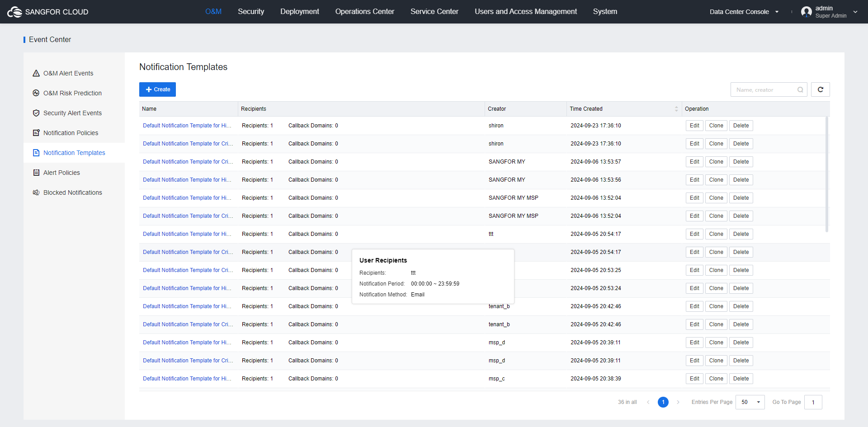Image resolution: width=868 pixels, height=427 pixels.
Task: Open the Deployment top menu
Action: [x=300, y=12]
